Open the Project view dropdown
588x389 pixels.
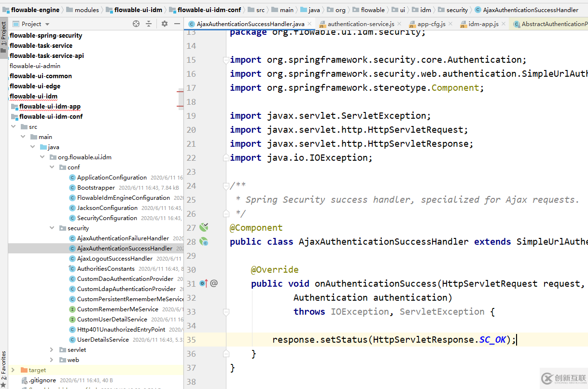[x=47, y=24]
